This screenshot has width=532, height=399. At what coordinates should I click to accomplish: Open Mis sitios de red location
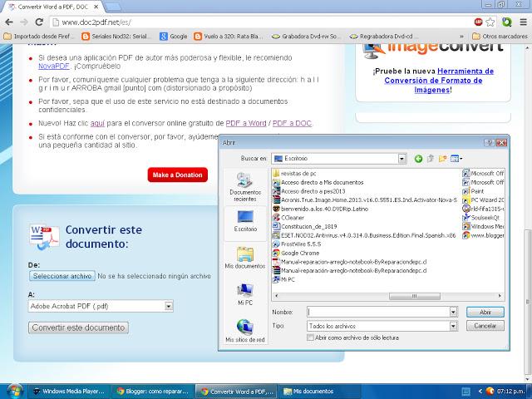coord(245,331)
